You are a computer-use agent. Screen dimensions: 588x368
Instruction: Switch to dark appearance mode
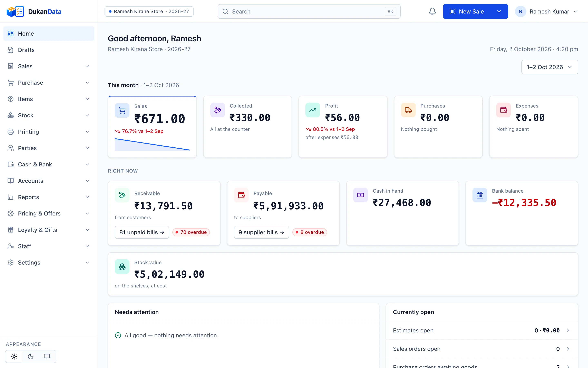31,357
